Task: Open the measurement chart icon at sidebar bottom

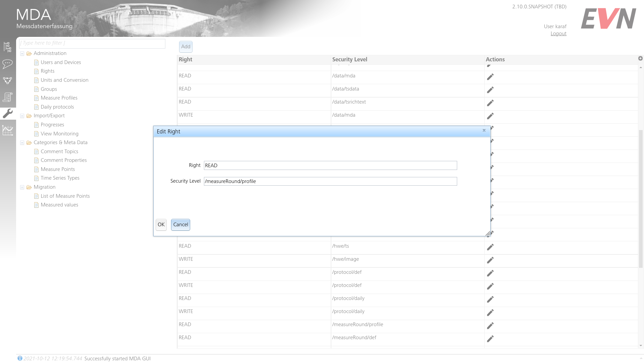Action: pos(7,130)
